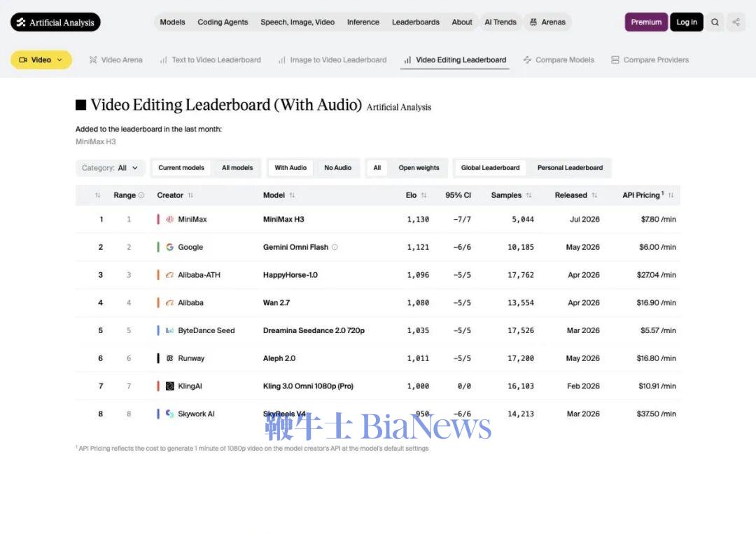This screenshot has width=756, height=534.
Task: Open the About menu
Action: pos(462,22)
